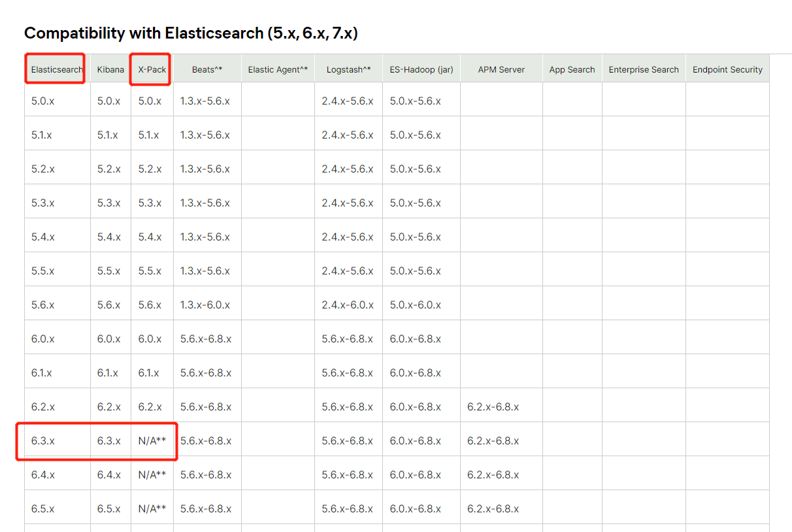
Task: Click the App Search column header
Action: (x=572, y=69)
